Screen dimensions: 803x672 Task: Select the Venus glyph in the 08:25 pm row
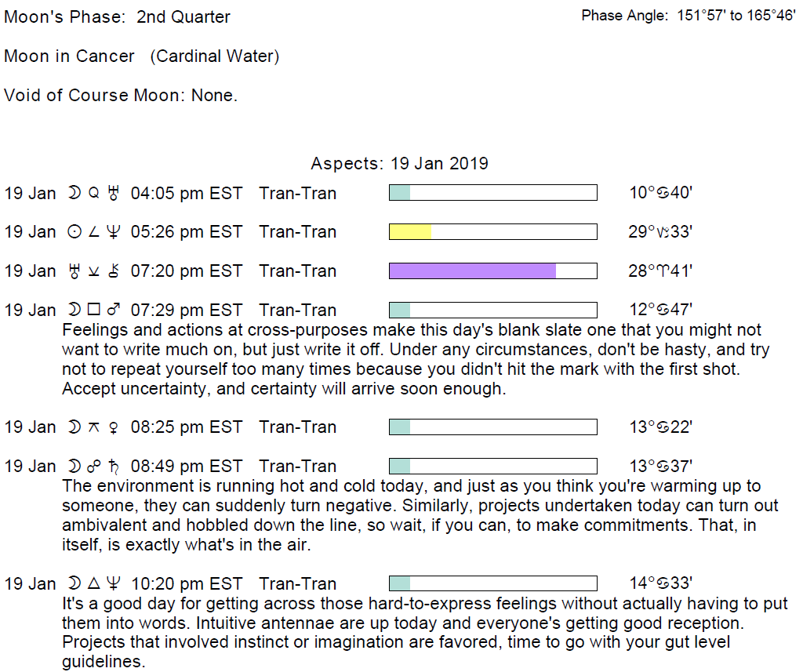(115, 427)
